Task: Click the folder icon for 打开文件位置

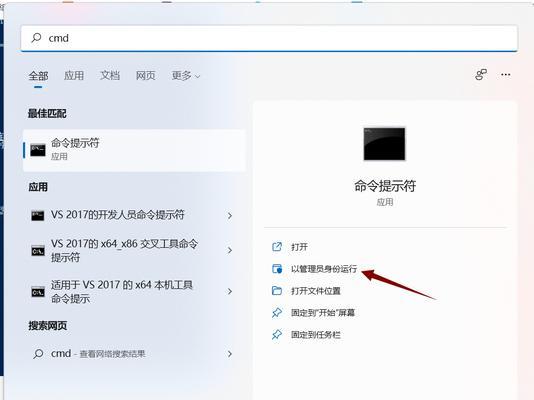Action: tap(277, 291)
